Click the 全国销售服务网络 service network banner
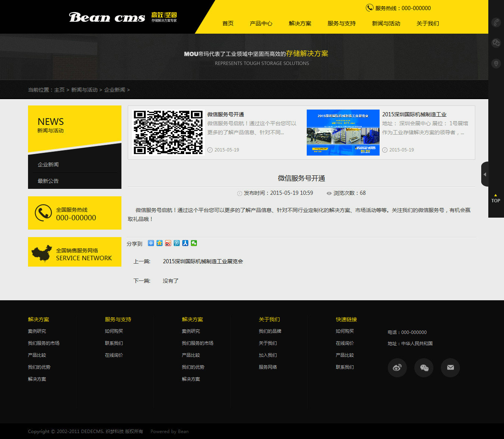 click(x=75, y=252)
